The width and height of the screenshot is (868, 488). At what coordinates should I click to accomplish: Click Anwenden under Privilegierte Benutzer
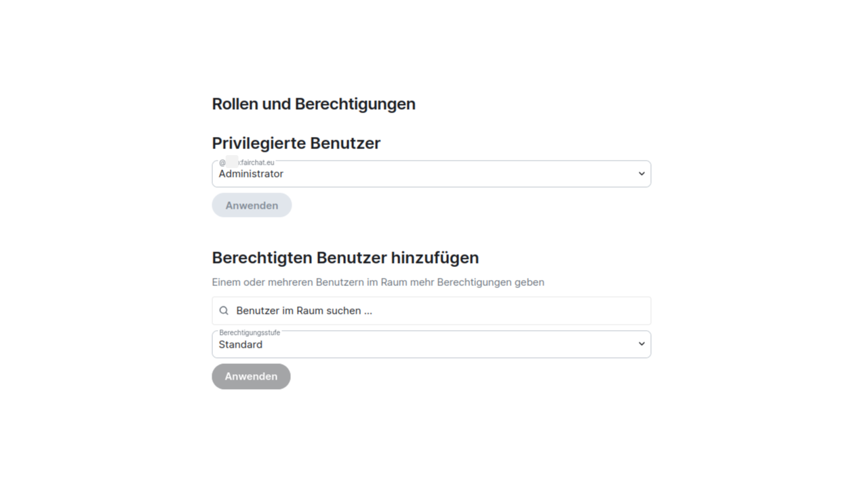(252, 205)
